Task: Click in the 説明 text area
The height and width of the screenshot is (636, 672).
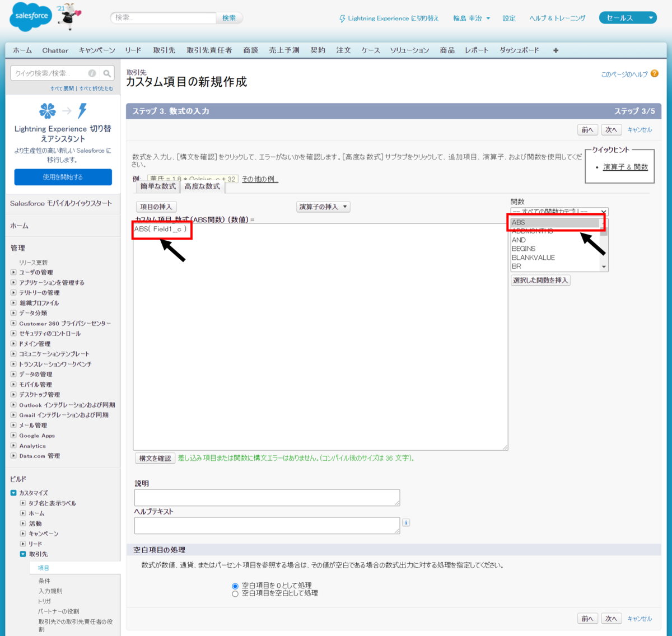Action: click(x=267, y=498)
